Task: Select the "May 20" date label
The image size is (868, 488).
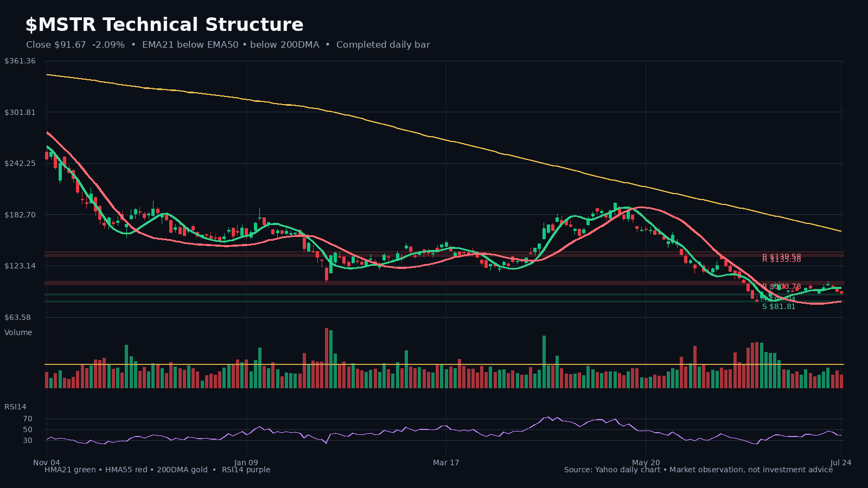Action: 646,463
